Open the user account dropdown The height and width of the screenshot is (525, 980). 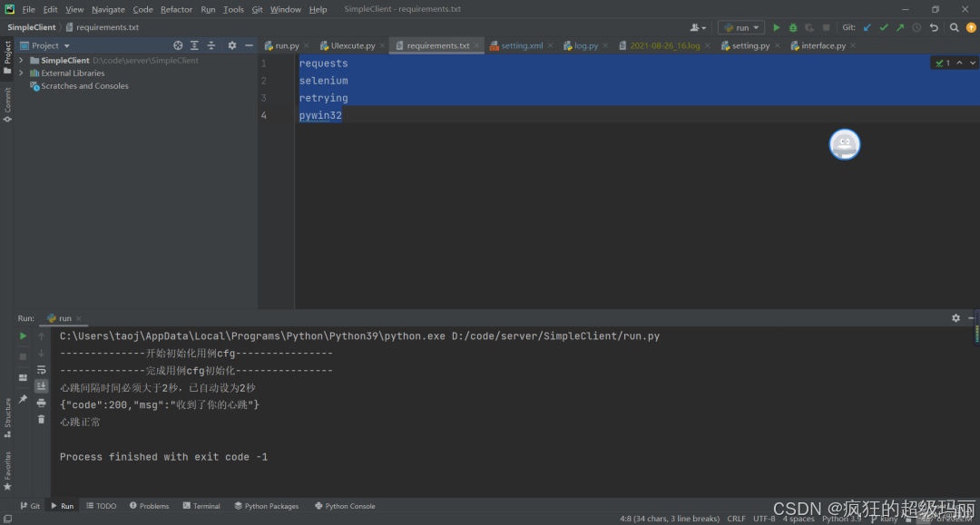pyautogui.click(x=698, y=27)
